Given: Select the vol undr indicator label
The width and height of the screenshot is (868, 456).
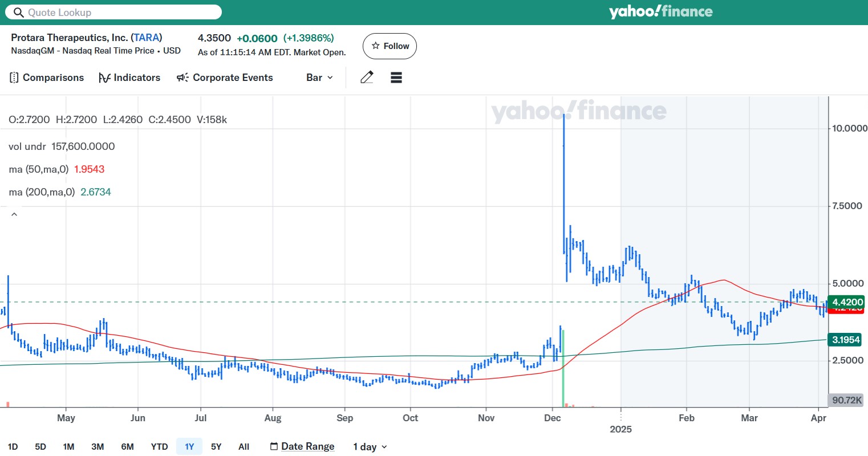Looking at the screenshot, I should [27, 146].
